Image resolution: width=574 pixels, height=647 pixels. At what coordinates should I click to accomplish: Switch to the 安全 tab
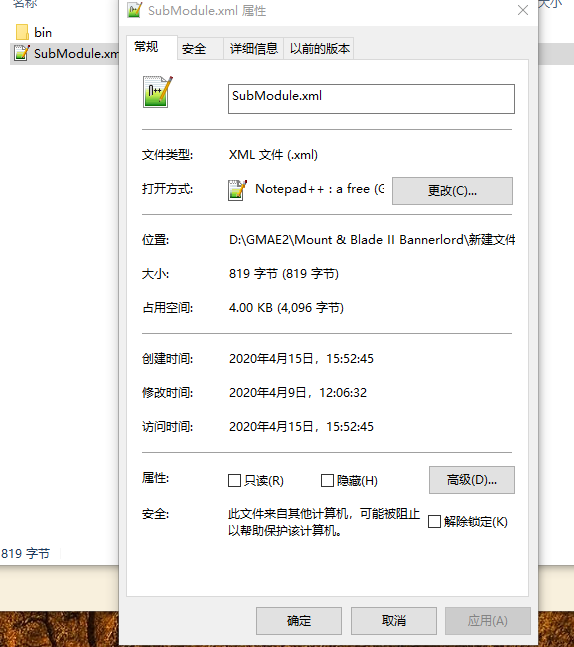click(200, 49)
